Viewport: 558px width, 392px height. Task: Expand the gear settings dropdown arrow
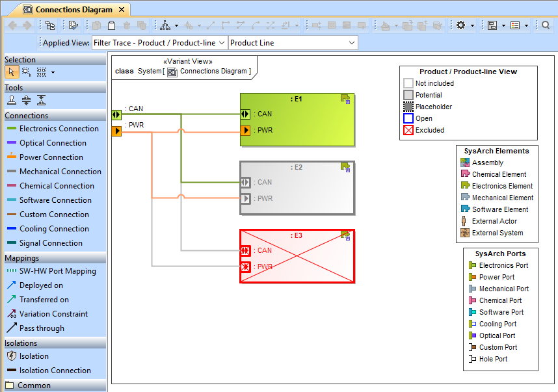point(473,26)
